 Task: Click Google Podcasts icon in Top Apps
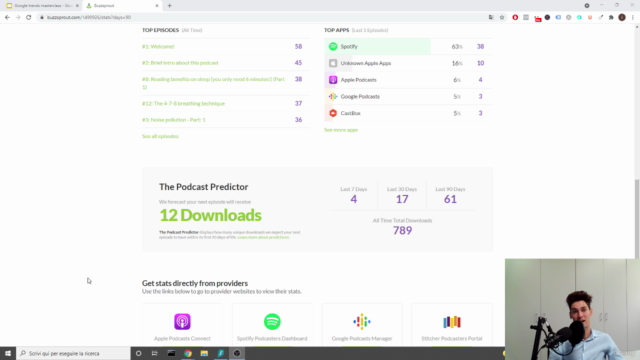click(x=333, y=97)
